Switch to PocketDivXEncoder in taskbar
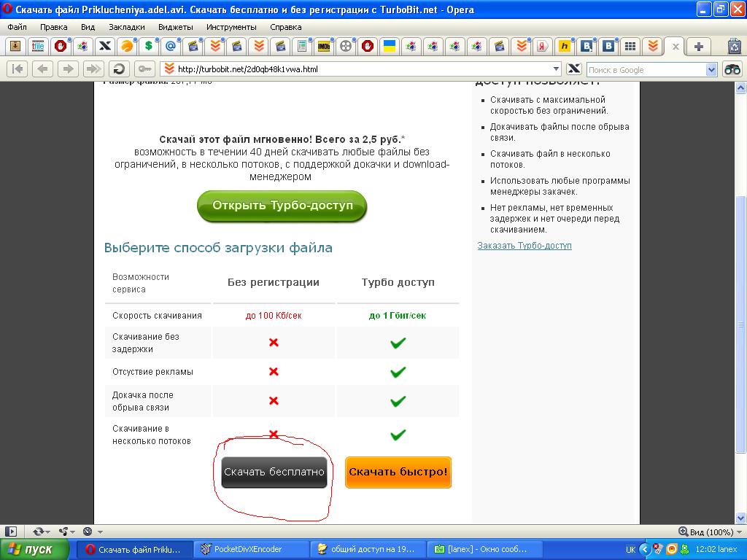 pos(250,550)
